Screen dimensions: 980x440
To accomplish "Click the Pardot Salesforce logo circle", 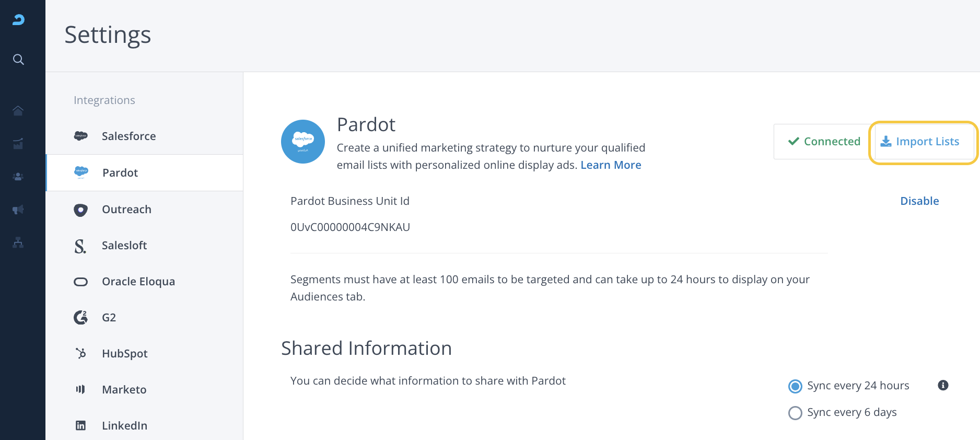I will pyautogui.click(x=303, y=142).
